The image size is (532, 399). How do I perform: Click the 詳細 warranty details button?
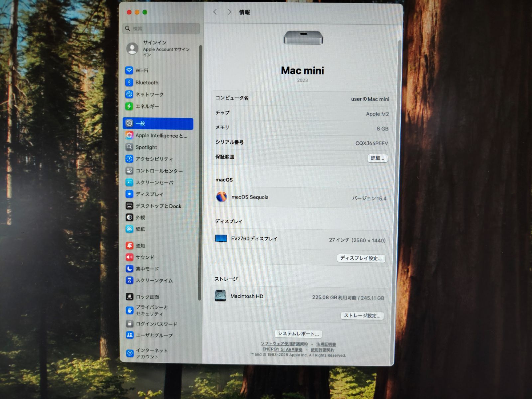(377, 158)
